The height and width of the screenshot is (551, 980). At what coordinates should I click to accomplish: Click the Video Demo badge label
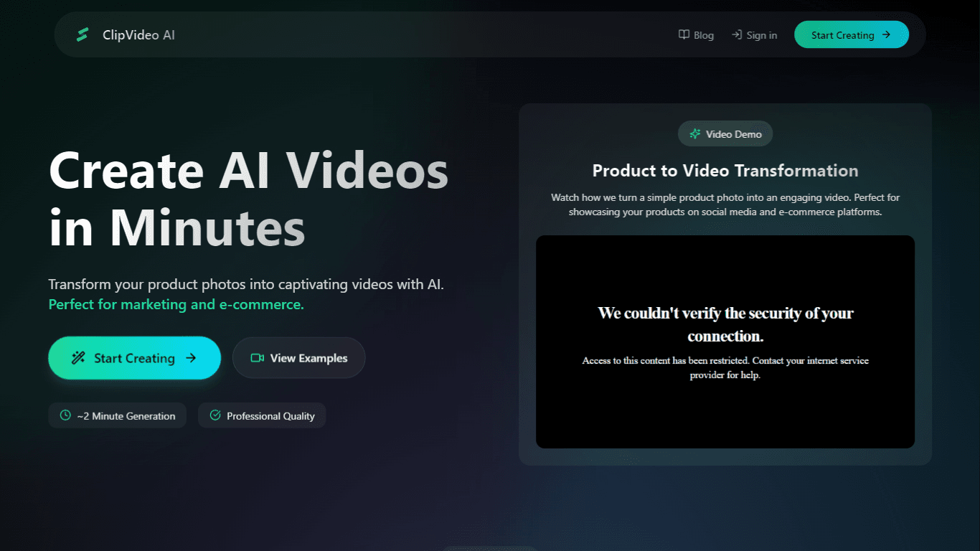(x=734, y=134)
